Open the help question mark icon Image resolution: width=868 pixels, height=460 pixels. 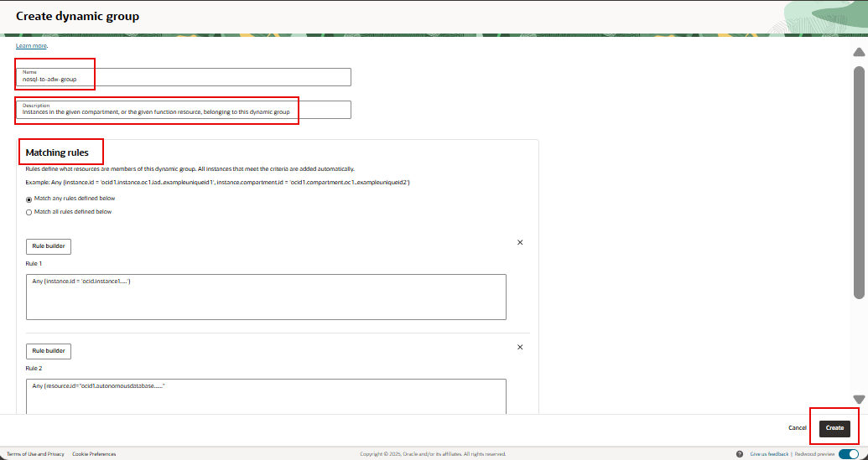740,454
